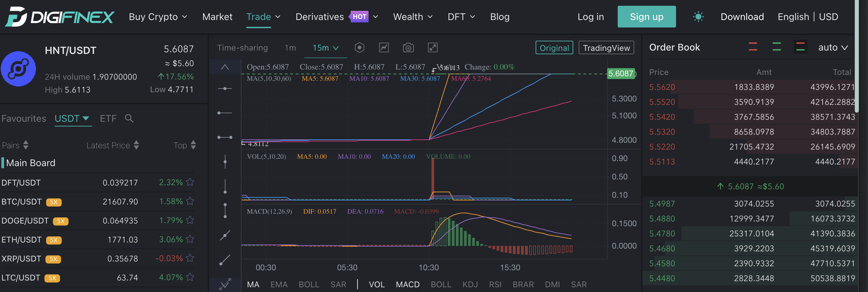Show bids-only order book view
Viewport: 868px width, 292px height.
(x=776, y=47)
